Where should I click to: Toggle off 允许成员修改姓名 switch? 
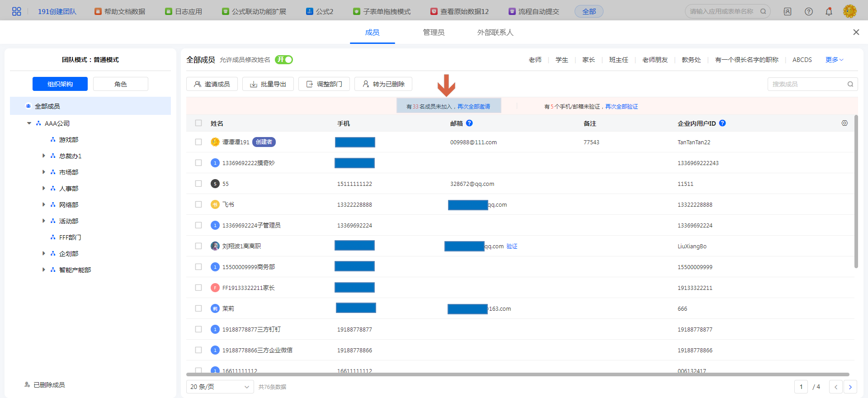[284, 60]
